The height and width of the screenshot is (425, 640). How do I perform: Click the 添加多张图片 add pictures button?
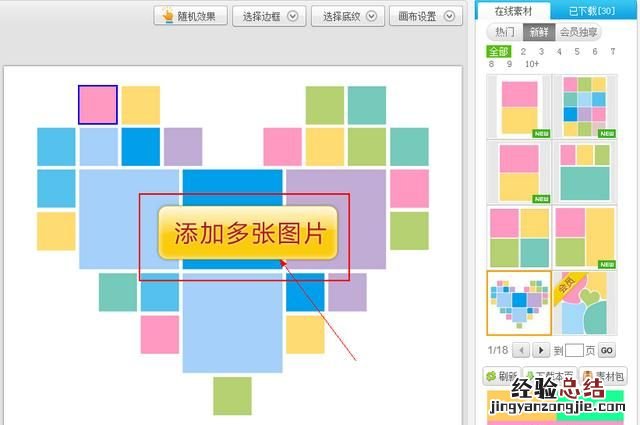click(248, 233)
